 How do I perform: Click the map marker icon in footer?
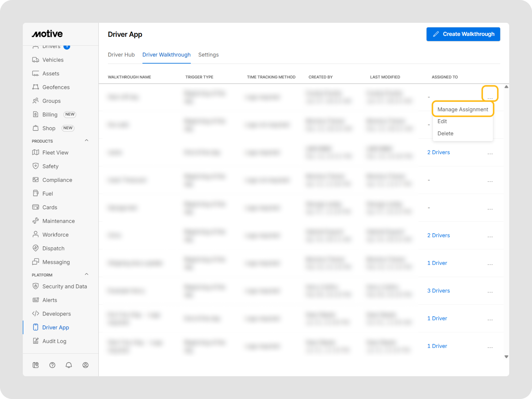point(36,365)
